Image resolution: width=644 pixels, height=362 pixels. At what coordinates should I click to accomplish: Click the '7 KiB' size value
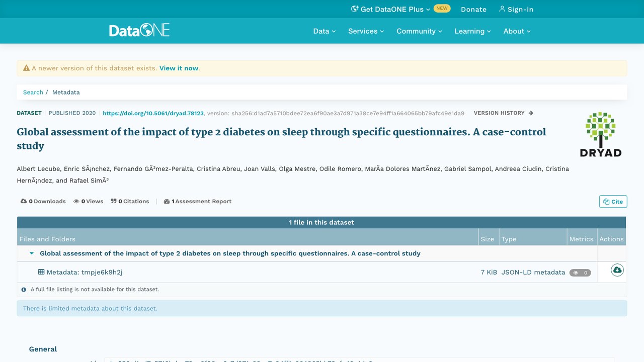489,272
